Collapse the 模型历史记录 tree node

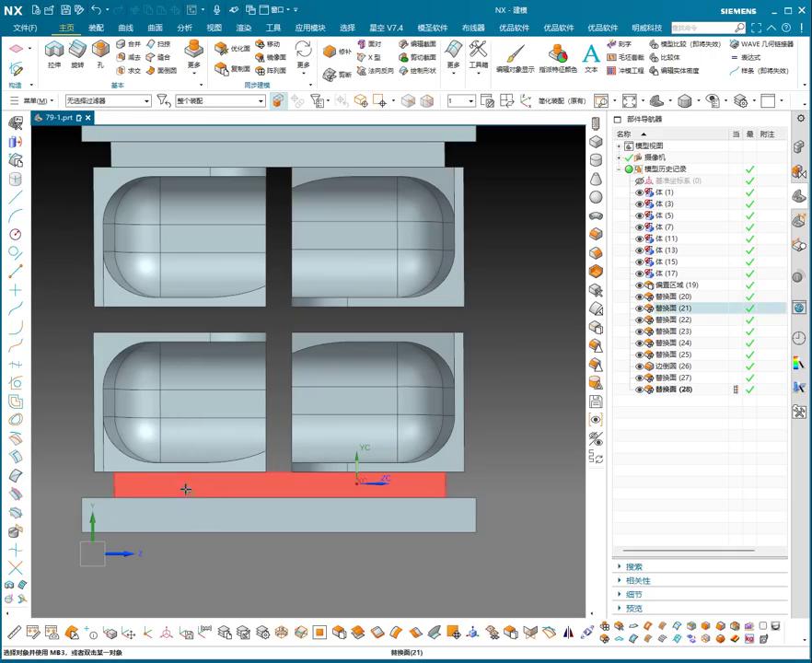pyautogui.click(x=619, y=169)
